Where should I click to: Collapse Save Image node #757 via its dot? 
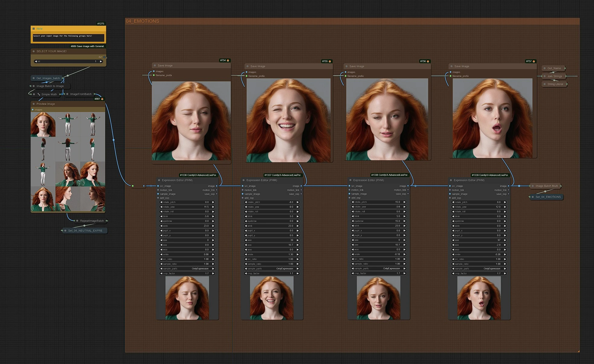[451, 66]
